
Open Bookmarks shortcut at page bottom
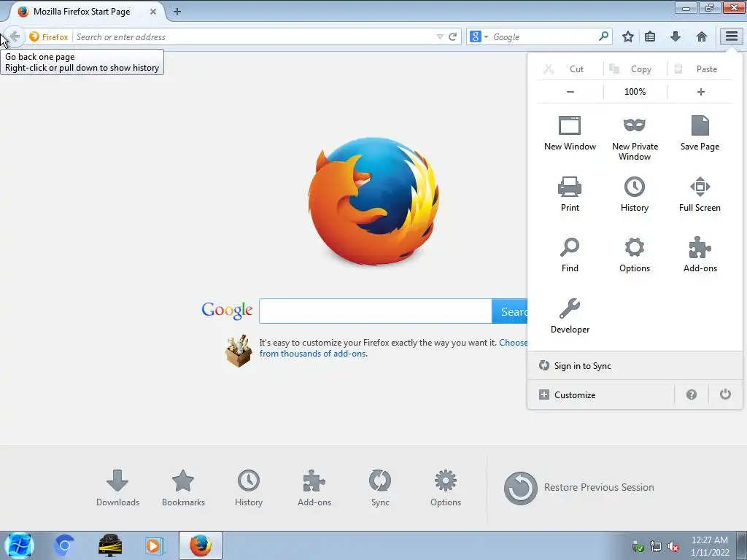click(183, 488)
